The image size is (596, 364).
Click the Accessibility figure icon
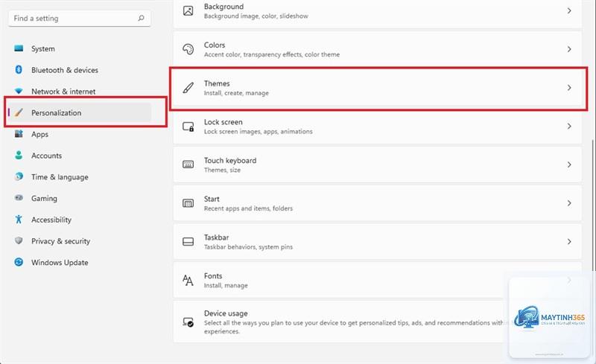point(19,220)
